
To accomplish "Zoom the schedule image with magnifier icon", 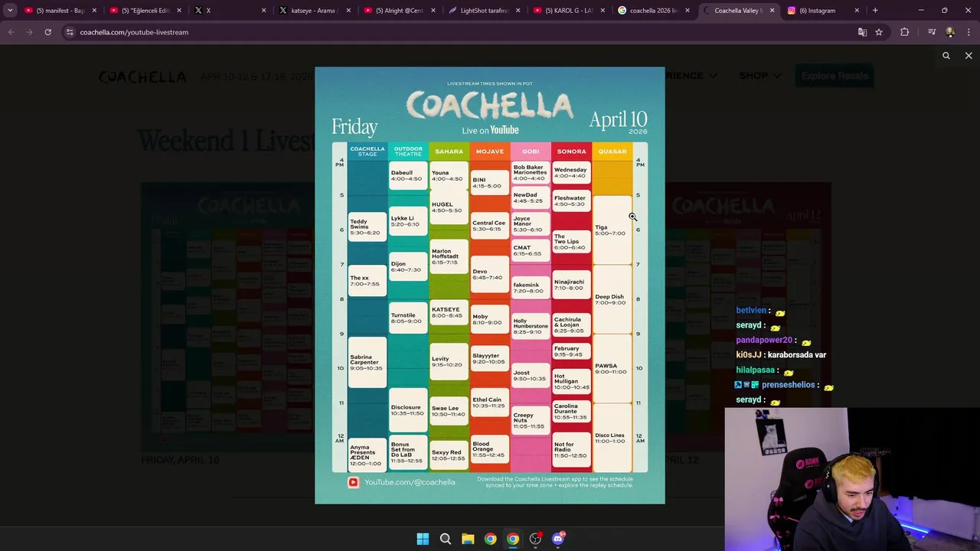I will click(946, 56).
